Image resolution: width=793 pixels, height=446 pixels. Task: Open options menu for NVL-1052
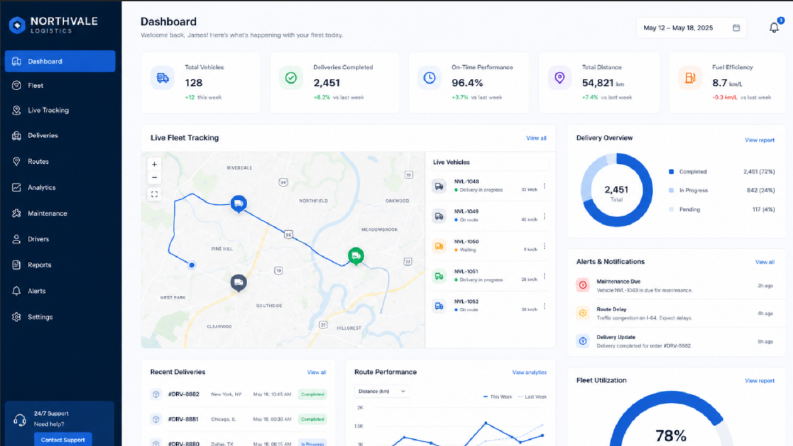(x=544, y=306)
